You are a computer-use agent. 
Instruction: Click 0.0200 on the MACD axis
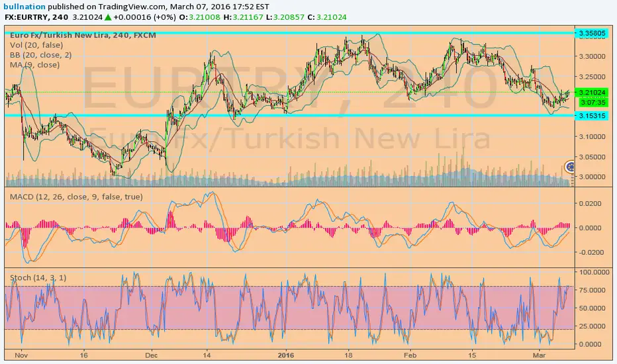coord(591,204)
